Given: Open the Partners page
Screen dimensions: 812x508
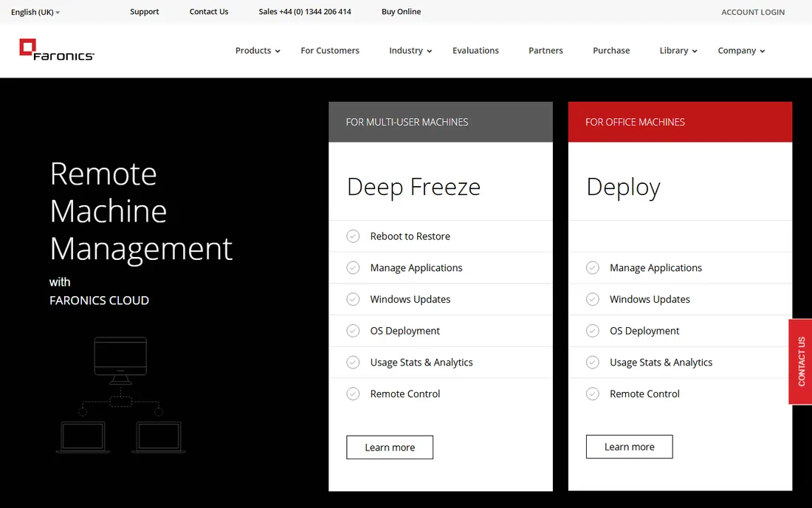Looking at the screenshot, I should pyautogui.click(x=546, y=51).
